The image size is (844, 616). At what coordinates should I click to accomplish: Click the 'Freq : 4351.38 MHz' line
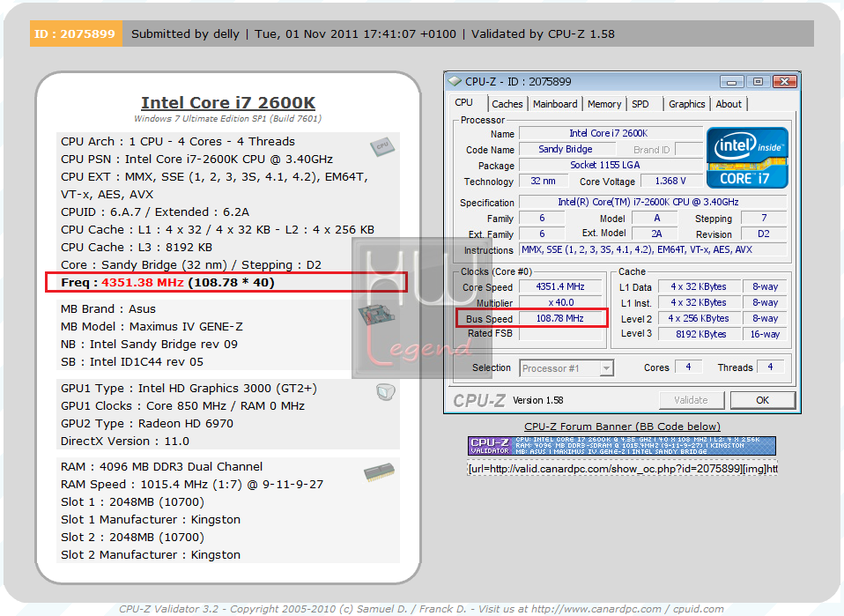(x=168, y=283)
